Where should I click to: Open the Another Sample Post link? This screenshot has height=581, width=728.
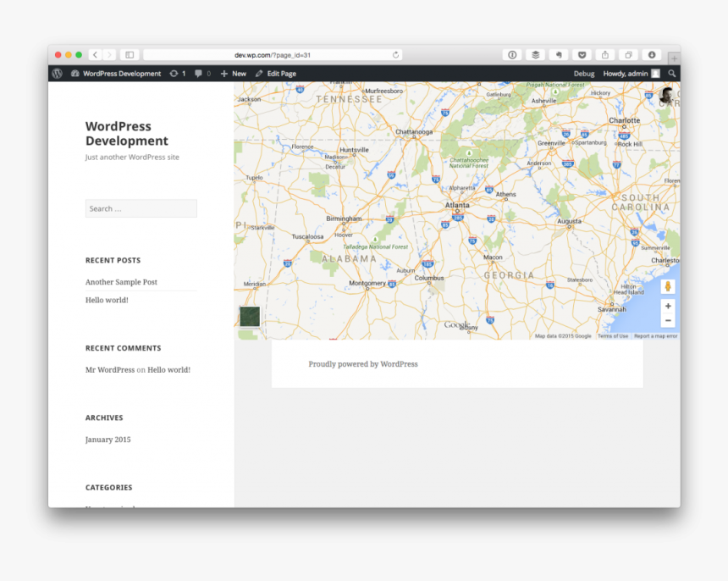[121, 282]
